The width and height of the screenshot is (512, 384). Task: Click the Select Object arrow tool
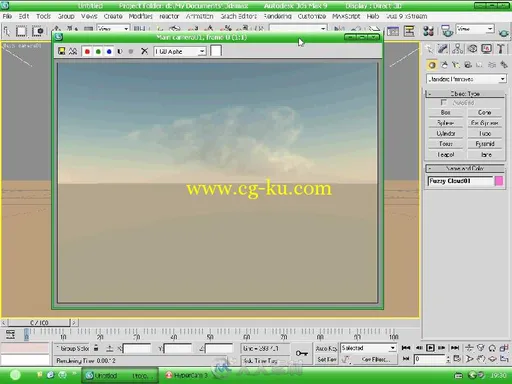(x=7, y=31)
